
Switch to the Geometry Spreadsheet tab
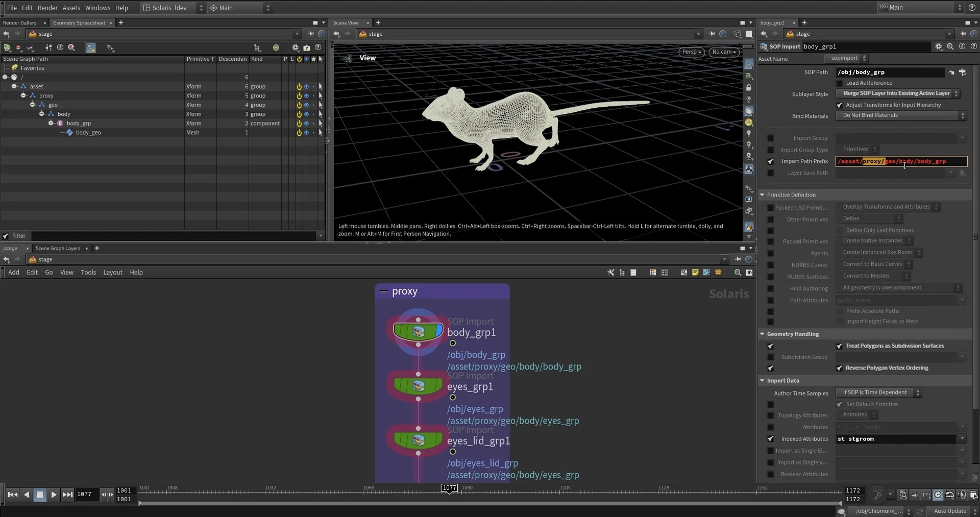pos(79,22)
